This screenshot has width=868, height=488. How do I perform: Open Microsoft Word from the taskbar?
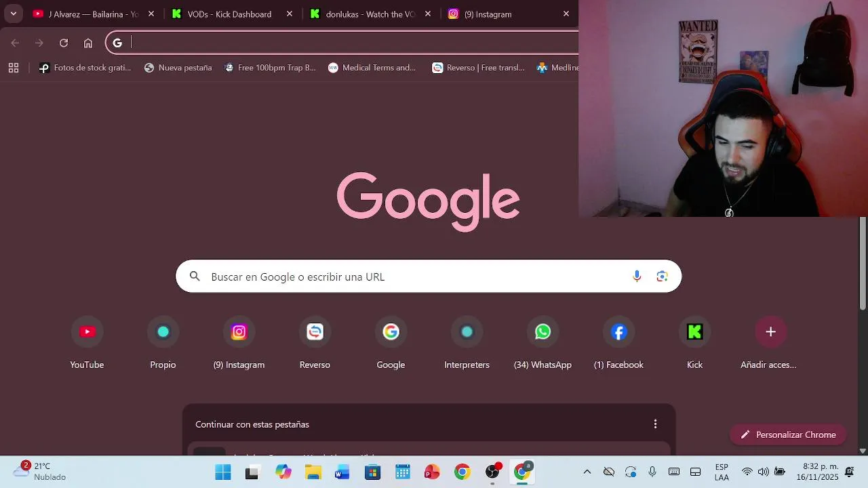(x=342, y=472)
